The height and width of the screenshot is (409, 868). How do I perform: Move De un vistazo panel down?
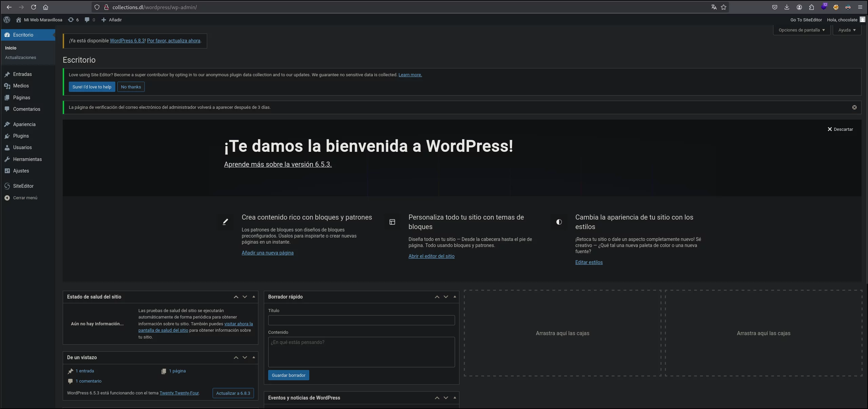(x=245, y=357)
